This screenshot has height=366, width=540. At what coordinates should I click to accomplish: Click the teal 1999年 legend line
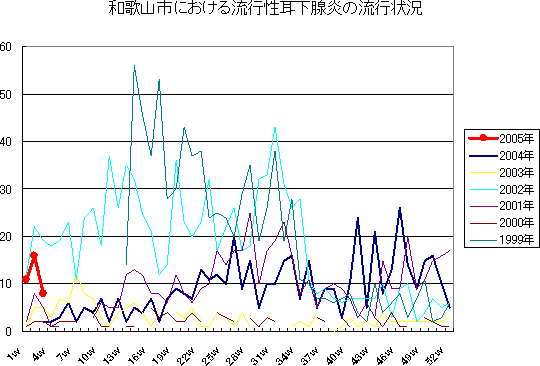483,239
